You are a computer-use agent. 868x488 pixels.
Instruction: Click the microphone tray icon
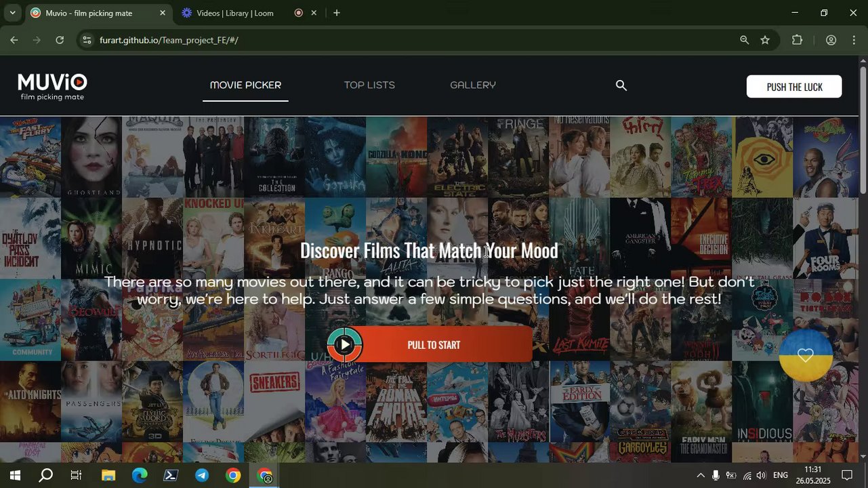click(x=716, y=476)
